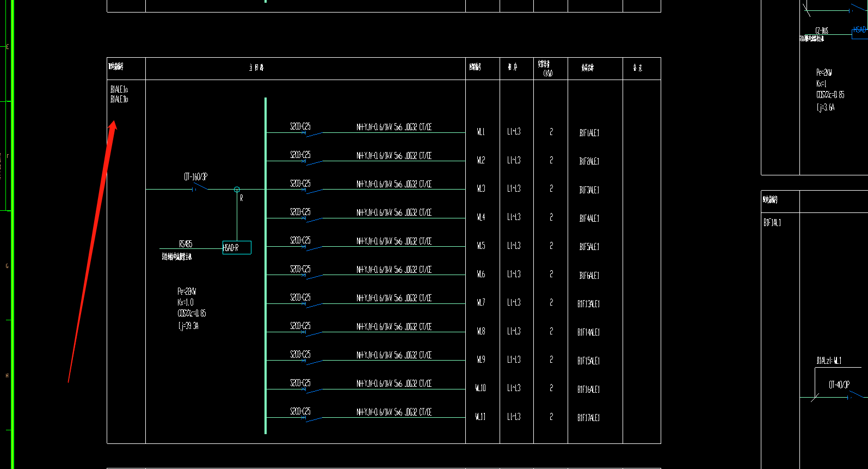Click the B1ALE1b panel number text

click(x=119, y=99)
